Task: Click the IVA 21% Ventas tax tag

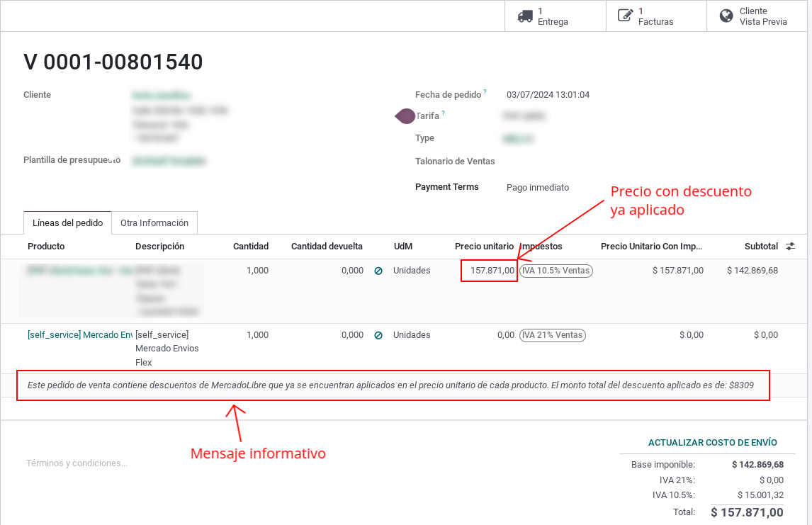Action: [x=553, y=336]
